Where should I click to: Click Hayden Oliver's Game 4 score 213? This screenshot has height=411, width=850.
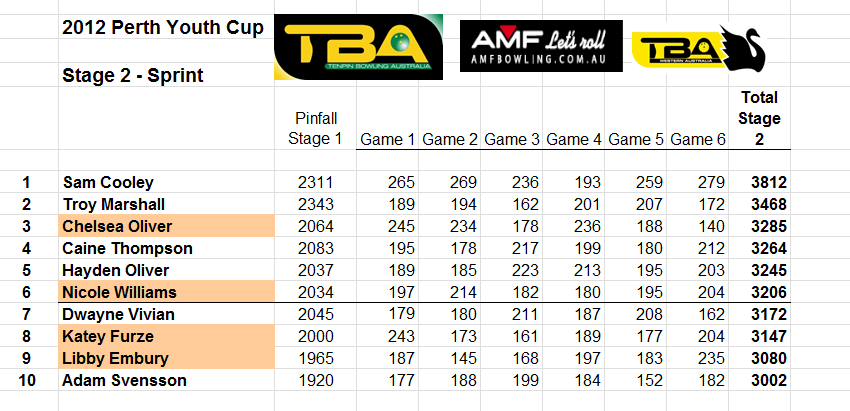(x=587, y=270)
